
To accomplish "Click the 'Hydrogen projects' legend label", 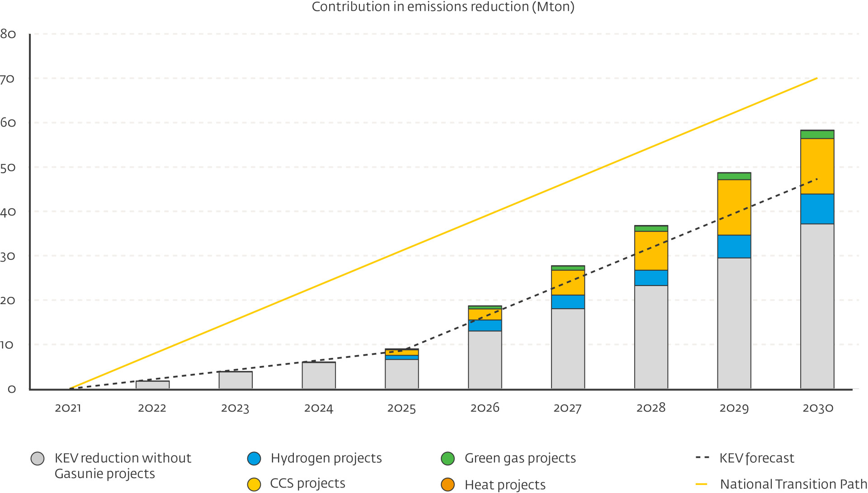I will [x=326, y=458].
